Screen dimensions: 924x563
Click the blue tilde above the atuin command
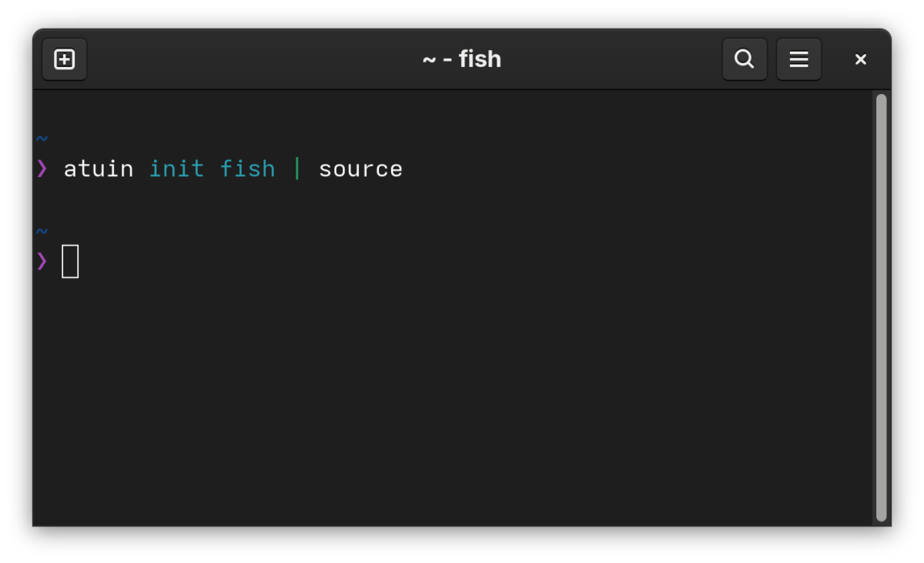[42, 139]
